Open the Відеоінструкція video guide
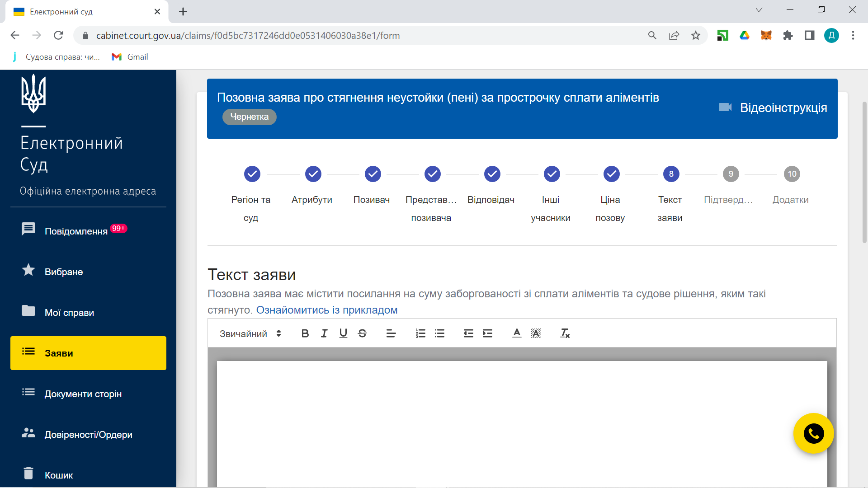The height and width of the screenshot is (488, 868). point(774,108)
